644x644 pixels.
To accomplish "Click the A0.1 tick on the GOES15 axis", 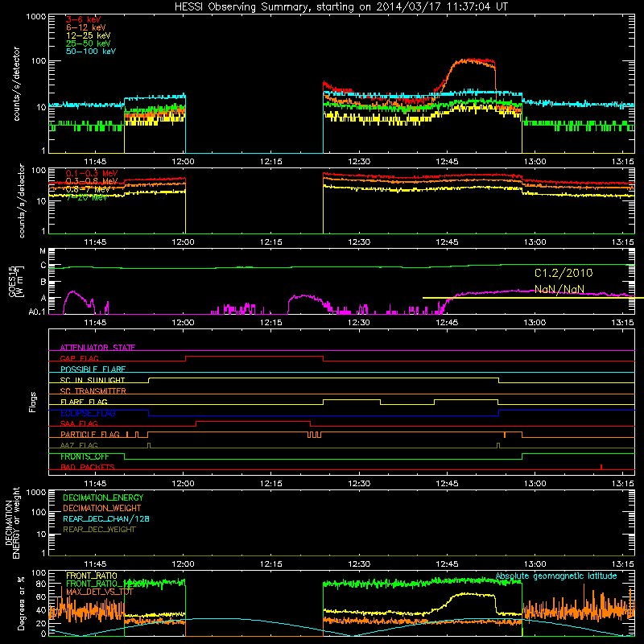I will click(x=37, y=312).
